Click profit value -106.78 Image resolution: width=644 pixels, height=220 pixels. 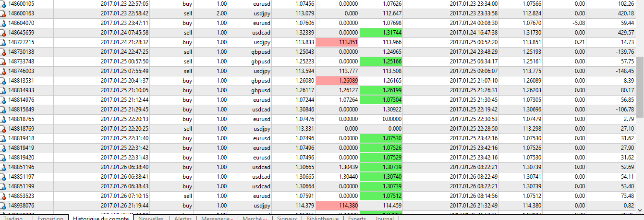625,110
